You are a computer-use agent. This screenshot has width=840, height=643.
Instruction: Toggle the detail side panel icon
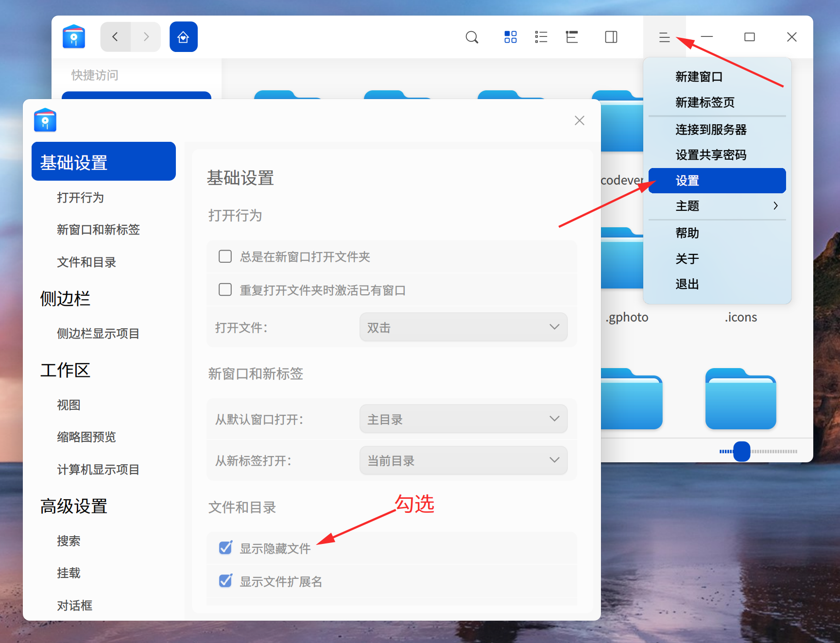[x=611, y=37]
